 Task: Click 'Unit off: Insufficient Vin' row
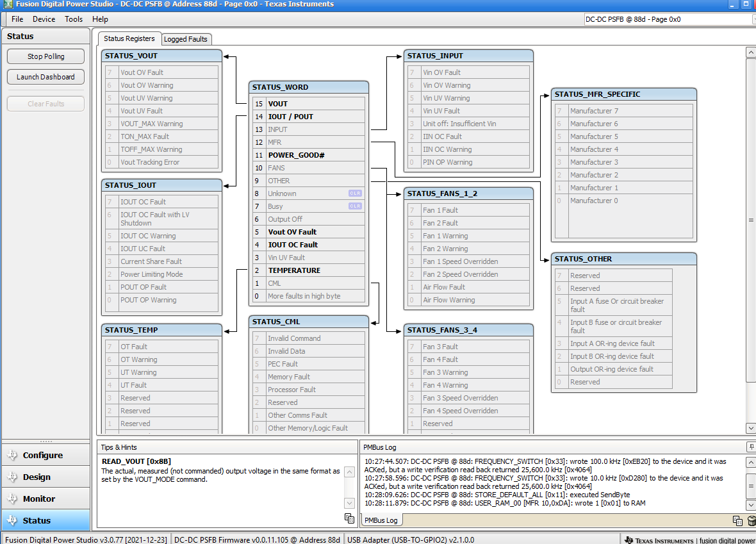(x=468, y=124)
